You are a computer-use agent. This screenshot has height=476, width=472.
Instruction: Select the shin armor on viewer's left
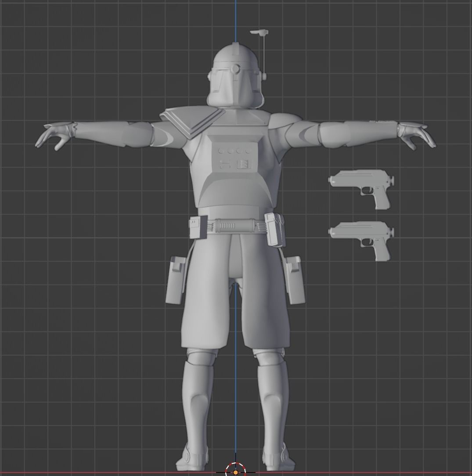pyautogui.click(x=198, y=404)
